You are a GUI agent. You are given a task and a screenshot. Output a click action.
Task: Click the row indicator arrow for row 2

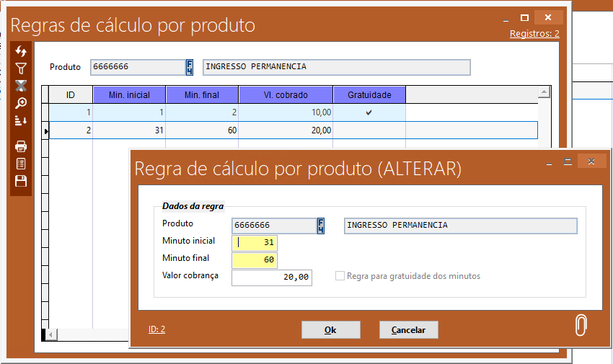click(x=45, y=131)
